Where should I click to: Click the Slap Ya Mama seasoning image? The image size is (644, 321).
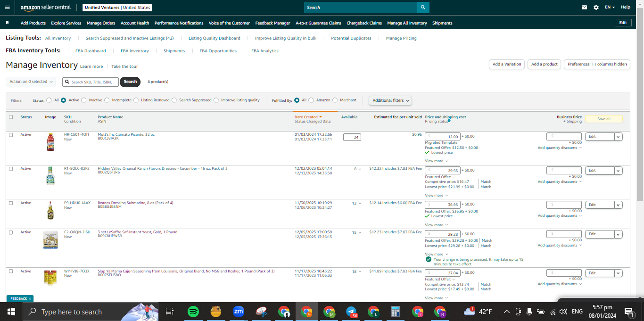(50, 278)
